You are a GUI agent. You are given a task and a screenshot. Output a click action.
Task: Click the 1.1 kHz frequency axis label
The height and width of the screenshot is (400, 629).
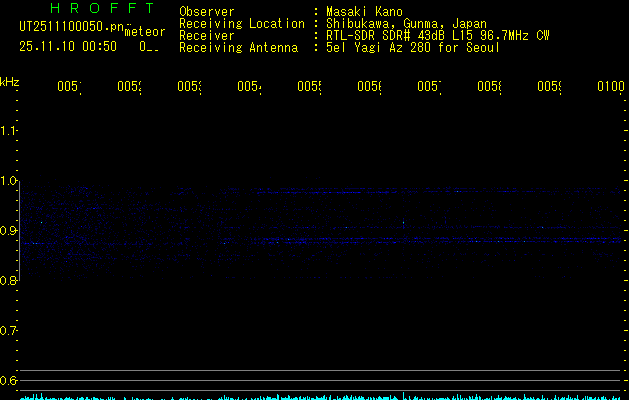(9, 131)
